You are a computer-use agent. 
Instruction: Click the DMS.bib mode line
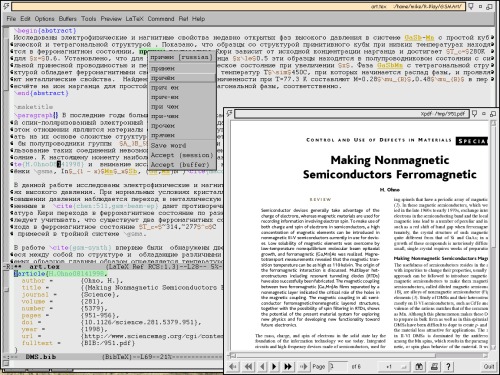[113, 357]
